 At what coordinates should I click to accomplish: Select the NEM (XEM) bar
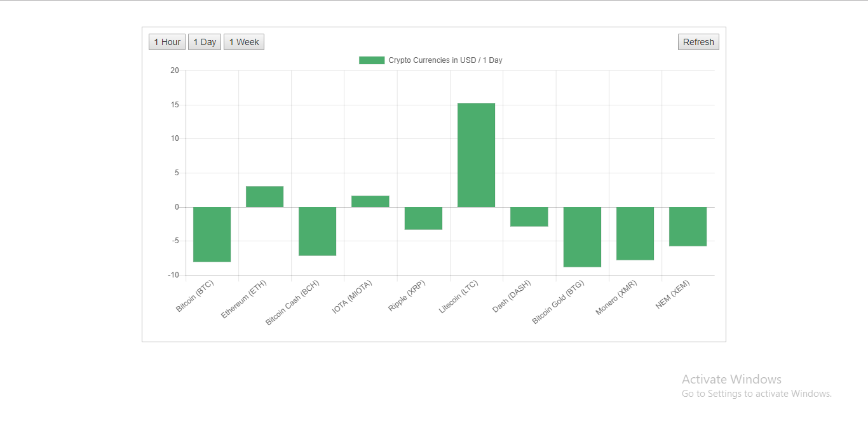click(688, 225)
